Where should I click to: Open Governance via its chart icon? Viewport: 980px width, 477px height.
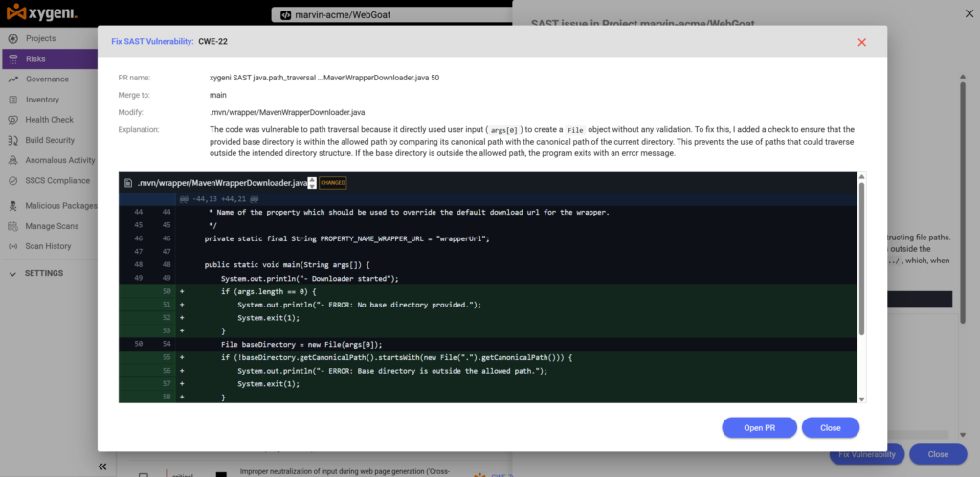12,79
